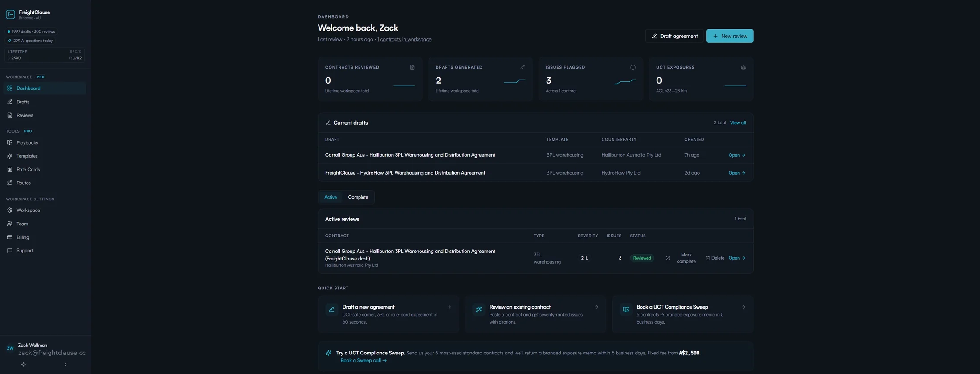Image resolution: width=980 pixels, height=374 pixels.
Task: Click the Workspace gear icon
Action: [x=10, y=210]
